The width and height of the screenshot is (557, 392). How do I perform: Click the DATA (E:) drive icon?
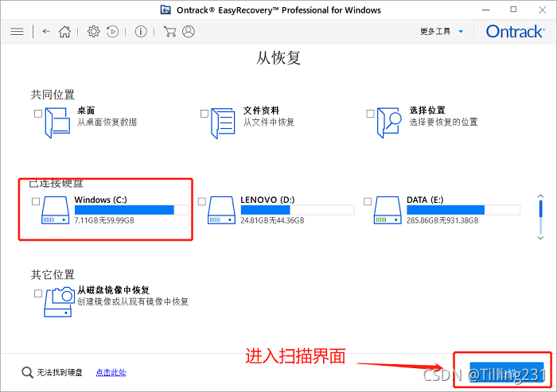[x=388, y=210]
